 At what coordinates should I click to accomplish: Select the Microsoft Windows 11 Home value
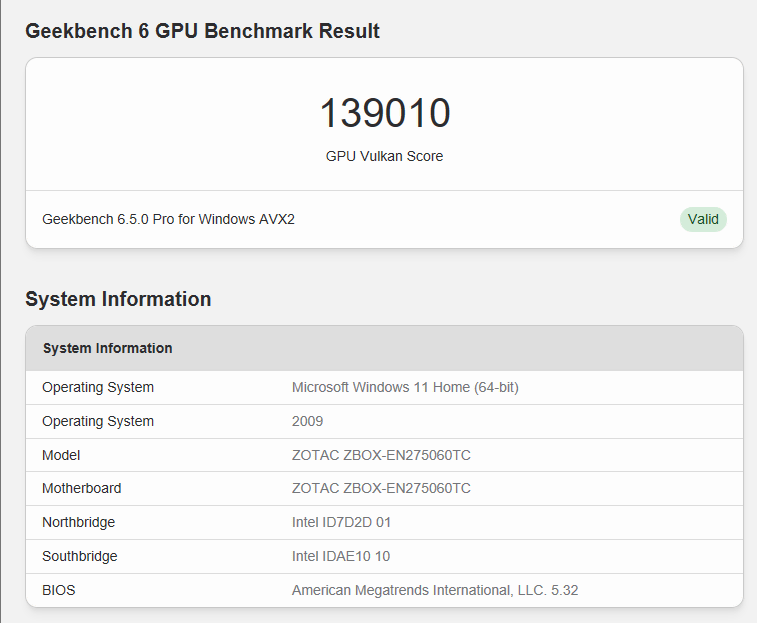(x=405, y=387)
